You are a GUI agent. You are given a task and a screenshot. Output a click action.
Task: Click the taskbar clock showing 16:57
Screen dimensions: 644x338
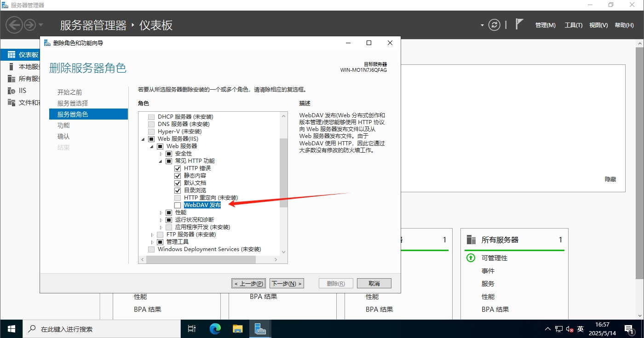coord(601,329)
